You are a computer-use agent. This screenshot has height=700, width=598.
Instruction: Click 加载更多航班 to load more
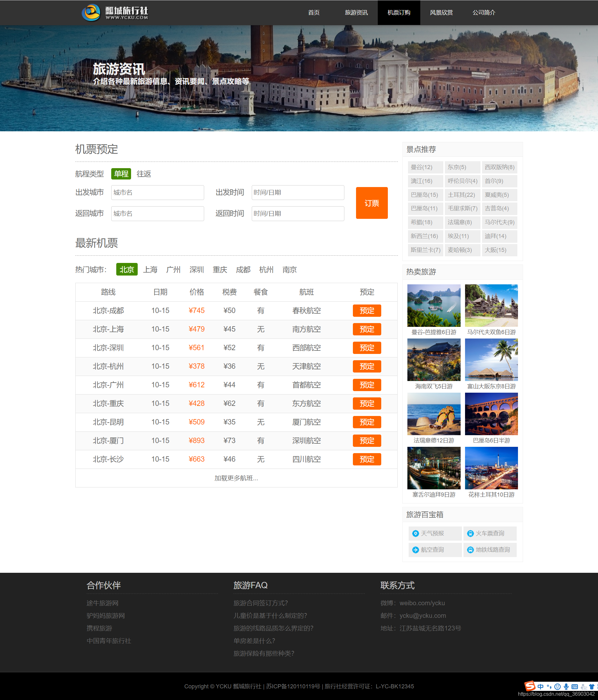coord(236,478)
